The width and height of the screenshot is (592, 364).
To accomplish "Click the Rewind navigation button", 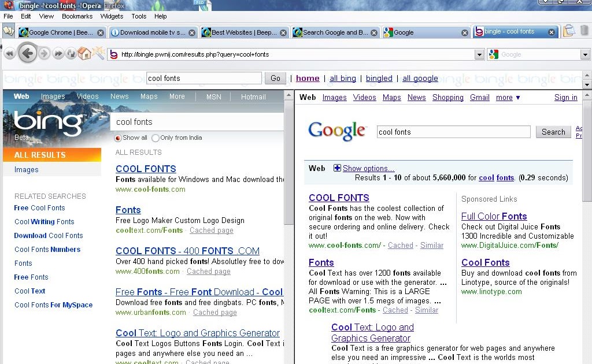I will tap(10, 54).
